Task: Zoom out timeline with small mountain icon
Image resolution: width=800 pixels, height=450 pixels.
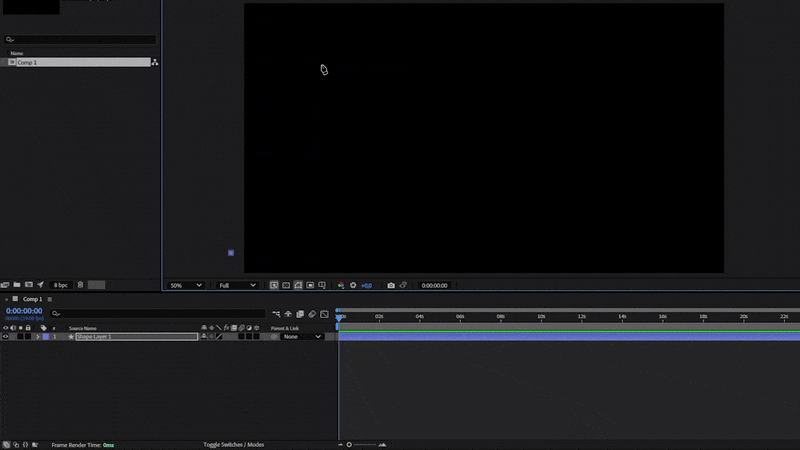Action: point(340,445)
